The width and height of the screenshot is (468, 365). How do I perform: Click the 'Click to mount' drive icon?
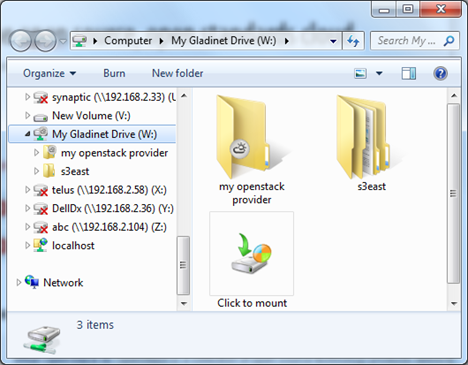pyautogui.click(x=252, y=253)
